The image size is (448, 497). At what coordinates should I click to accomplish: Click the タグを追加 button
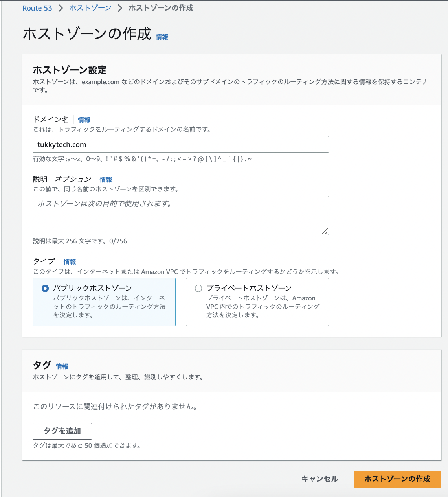pyautogui.click(x=62, y=431)
